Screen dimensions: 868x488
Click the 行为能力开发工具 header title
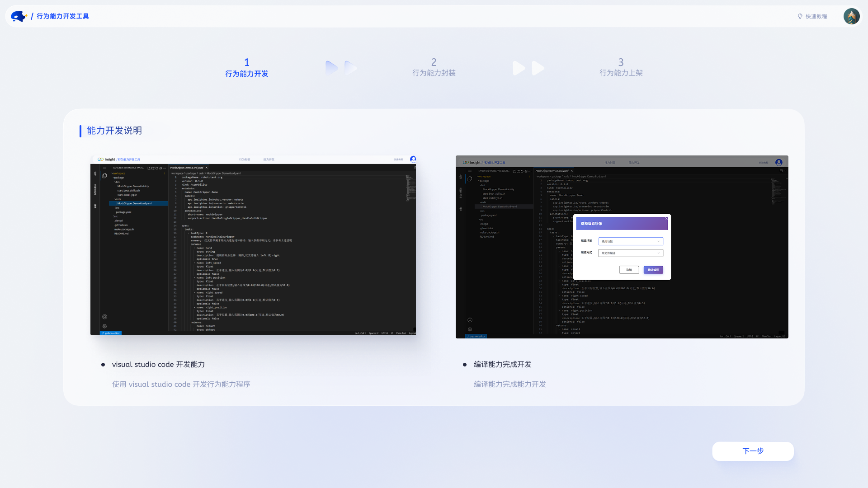63,16
